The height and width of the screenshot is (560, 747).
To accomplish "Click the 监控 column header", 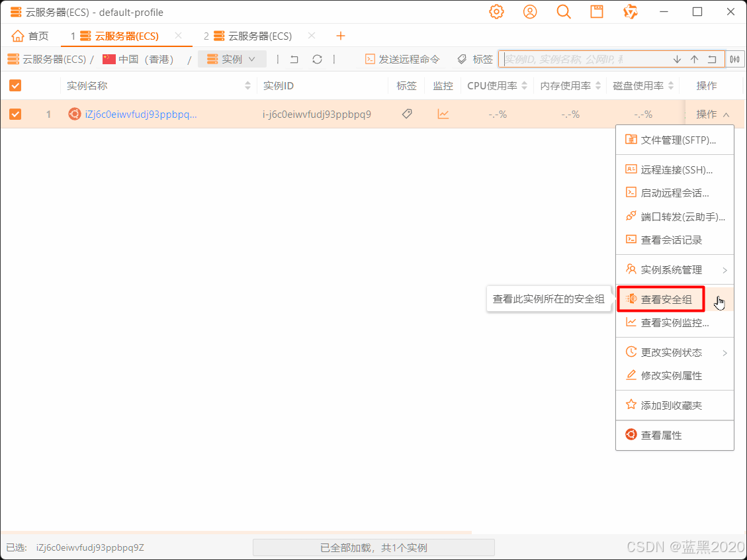I will 443,86.
